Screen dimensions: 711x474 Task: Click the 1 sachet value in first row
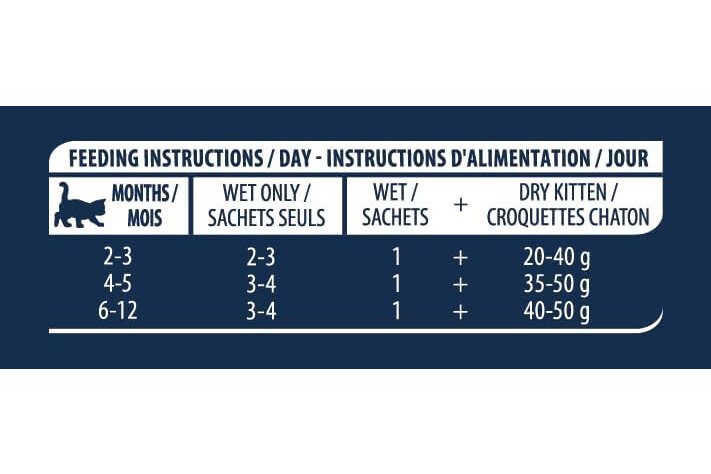[x=396, y=257]
